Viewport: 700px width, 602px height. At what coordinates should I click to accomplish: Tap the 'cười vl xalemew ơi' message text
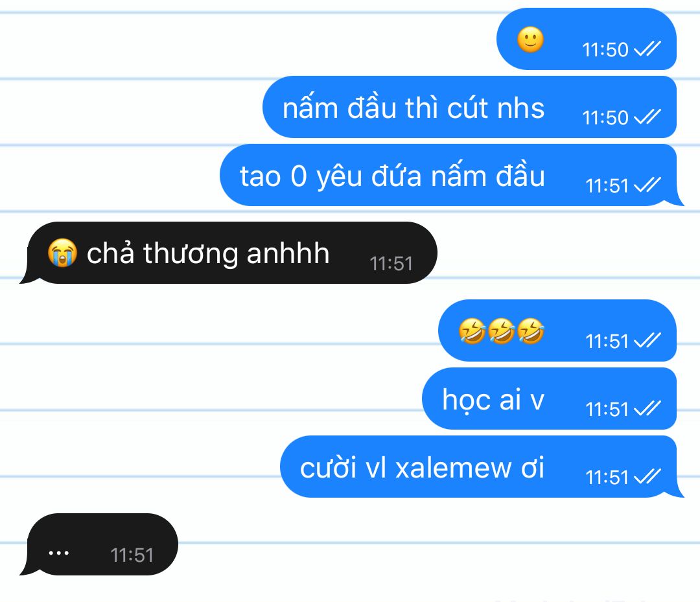(422, 468)
